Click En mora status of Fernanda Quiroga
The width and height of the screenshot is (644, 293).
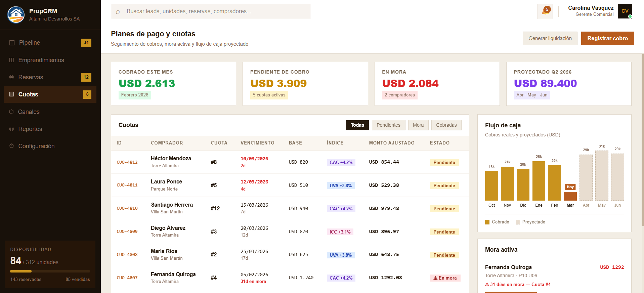pyautogui.click(x=445, y=278)
